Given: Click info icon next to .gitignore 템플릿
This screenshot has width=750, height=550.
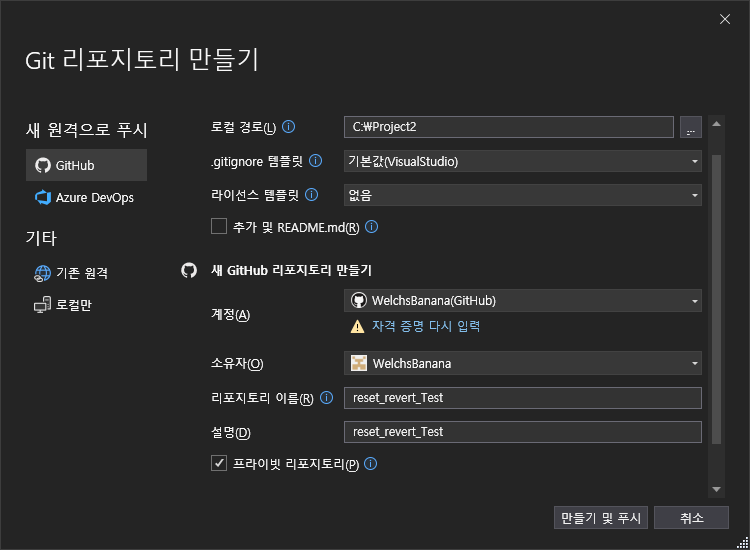Looking at the screenshot, I should [x=315, y=161].
